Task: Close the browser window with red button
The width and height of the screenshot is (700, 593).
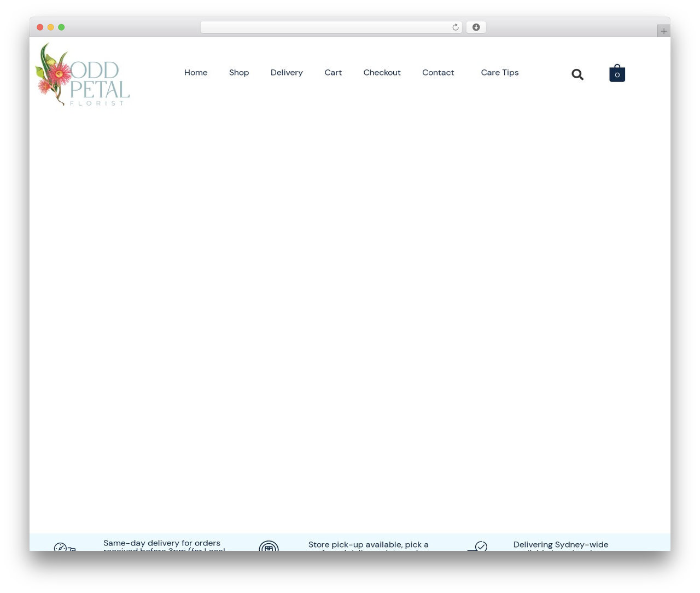Action: point(40,27)
